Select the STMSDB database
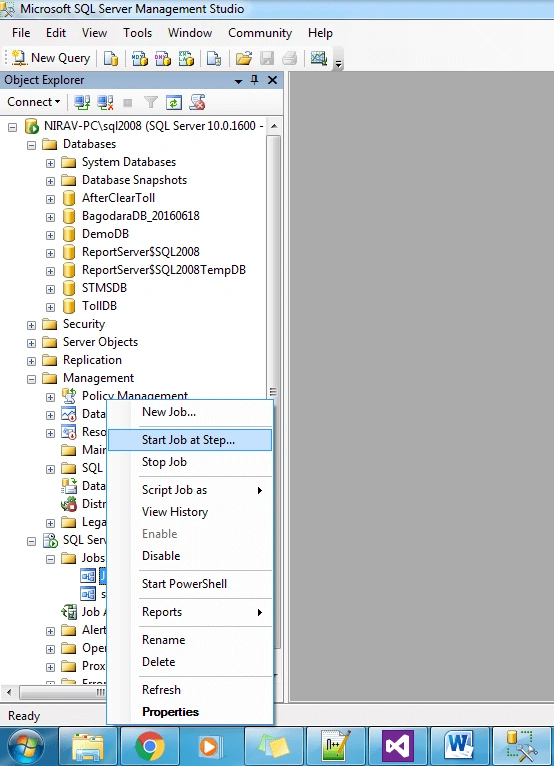 pyautogui.click(x=104, y=288)
